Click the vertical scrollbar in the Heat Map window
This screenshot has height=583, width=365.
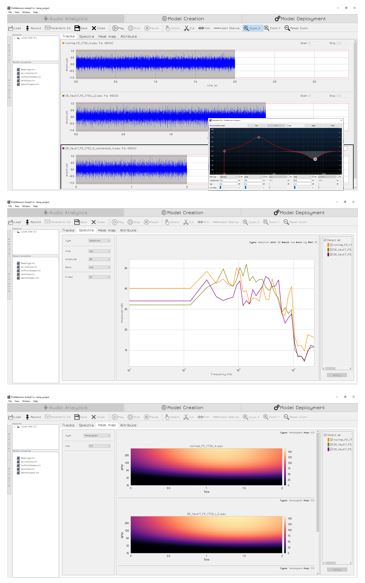pos(318,481)
